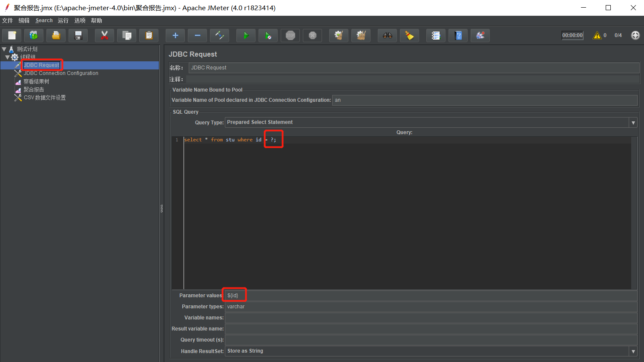Open the 运行 menu
The height and width of the screenshot is (362, 644).
(63, 20)
